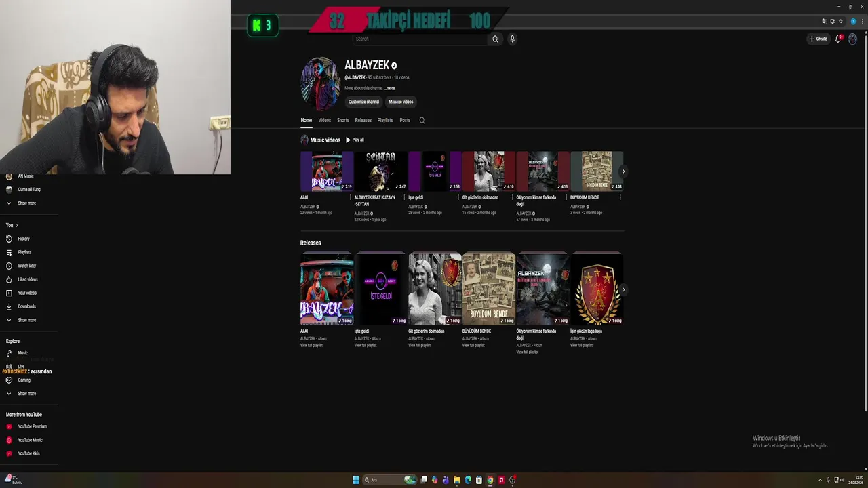Switch to the Releases tab

click(x=363, y=120)
